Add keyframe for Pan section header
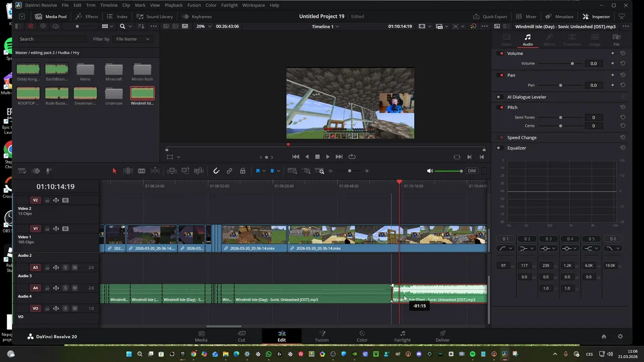Viewport: 644px width, 362px height. [612, 75]
